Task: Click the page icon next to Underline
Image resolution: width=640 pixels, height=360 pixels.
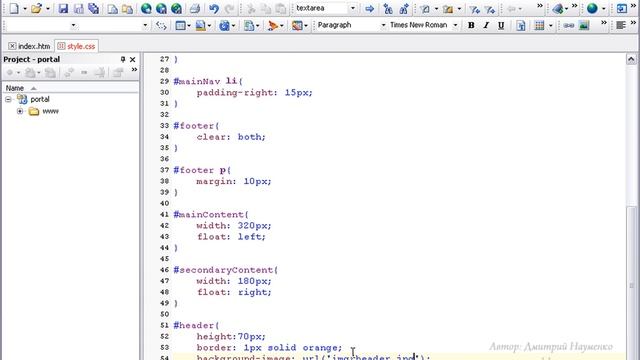Action: click(521, 25)
